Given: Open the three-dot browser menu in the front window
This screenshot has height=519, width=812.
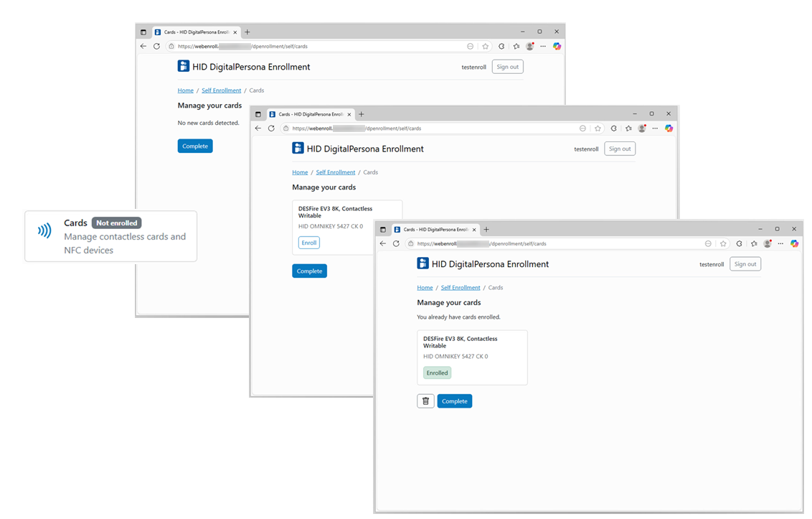Looking at the screenshot, I should [780, 244].
